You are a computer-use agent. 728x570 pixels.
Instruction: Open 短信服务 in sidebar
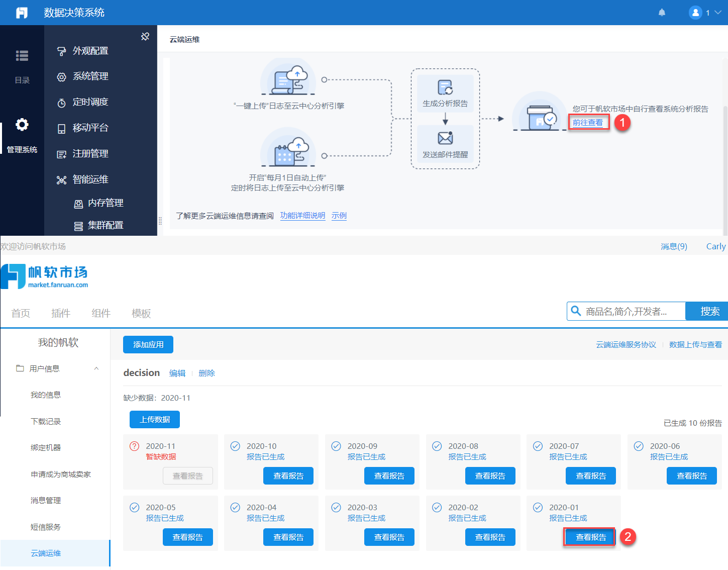pos(46,527)
